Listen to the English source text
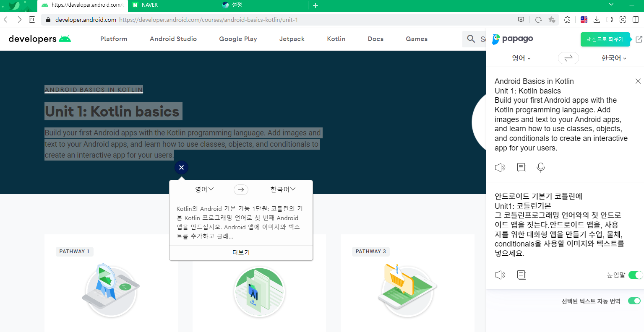644x332 pixels. 500,168
